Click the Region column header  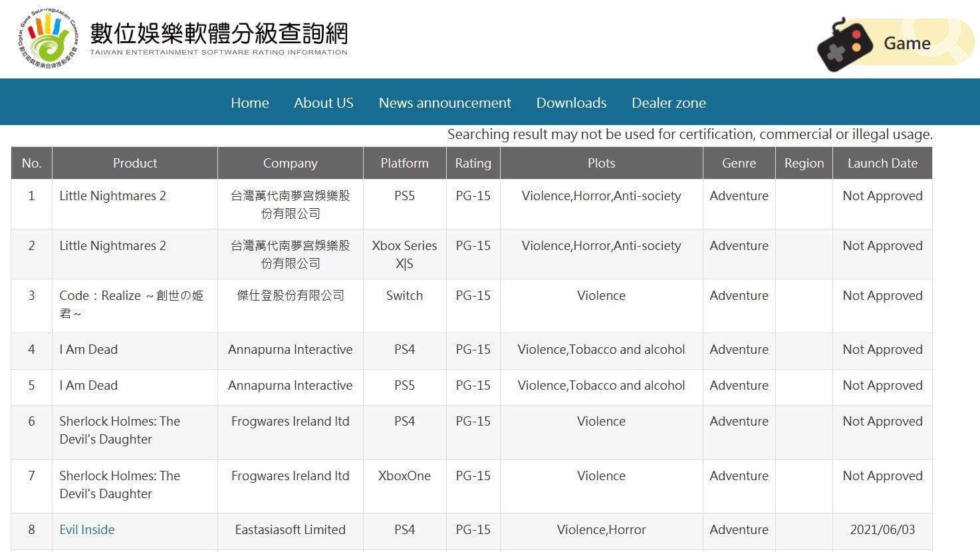coord(804,163)
